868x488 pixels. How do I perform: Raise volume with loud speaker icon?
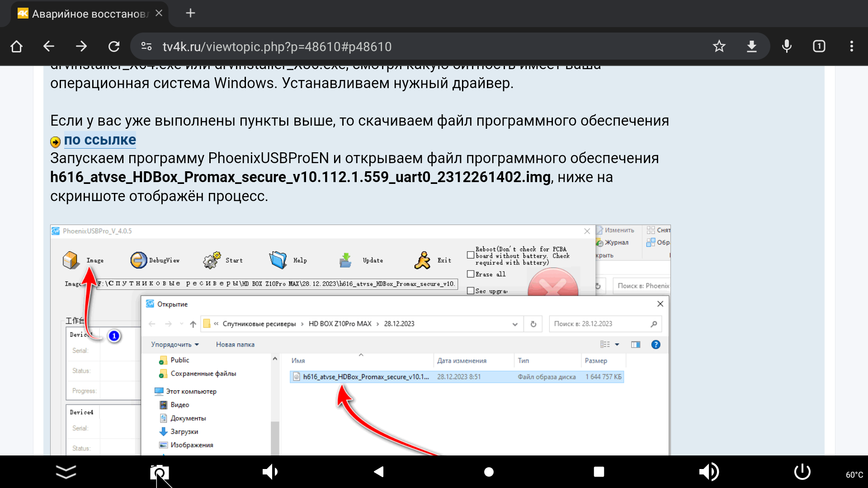[709, 472]
